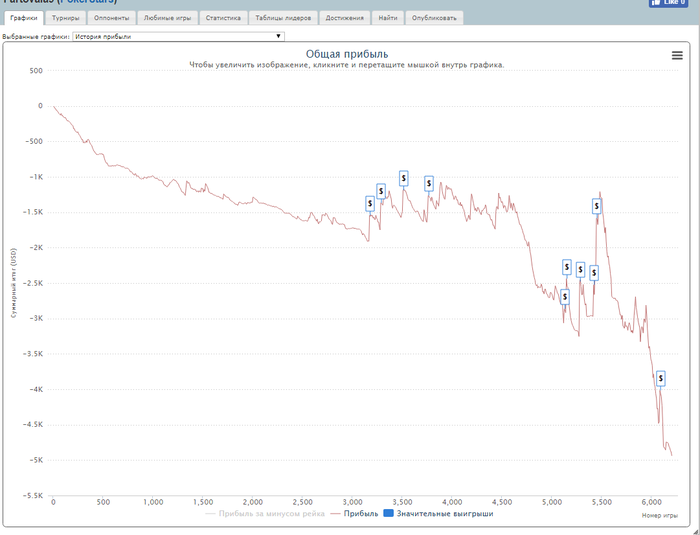Click the -5K y-axis label
Image resolution: width=700 pixels, height=535 pixels.
point(34,460)
